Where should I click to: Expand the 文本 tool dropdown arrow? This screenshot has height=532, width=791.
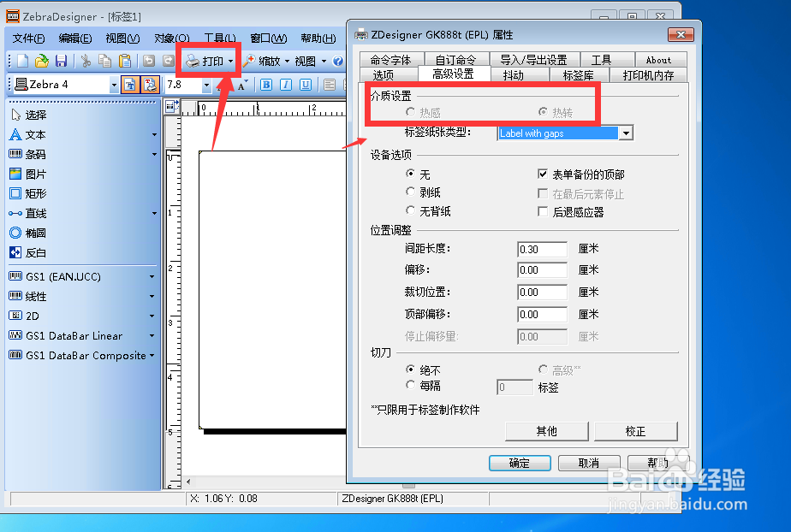[154, 135]
